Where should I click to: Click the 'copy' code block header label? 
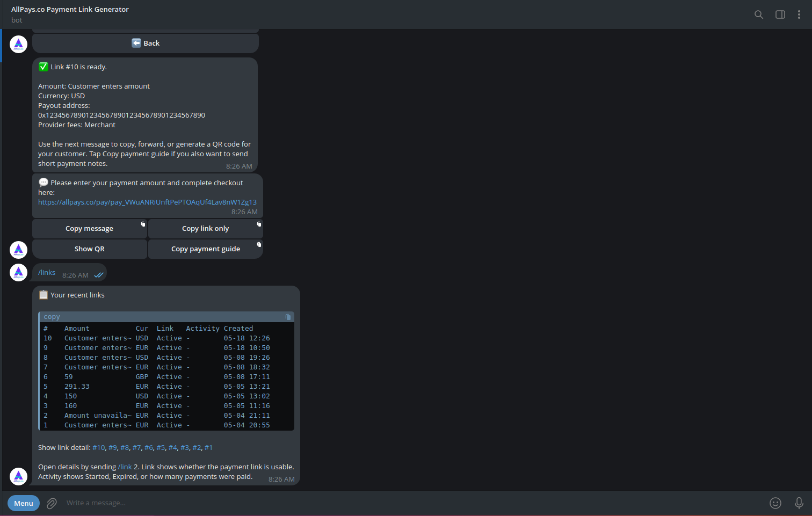[x=52, y=317]
